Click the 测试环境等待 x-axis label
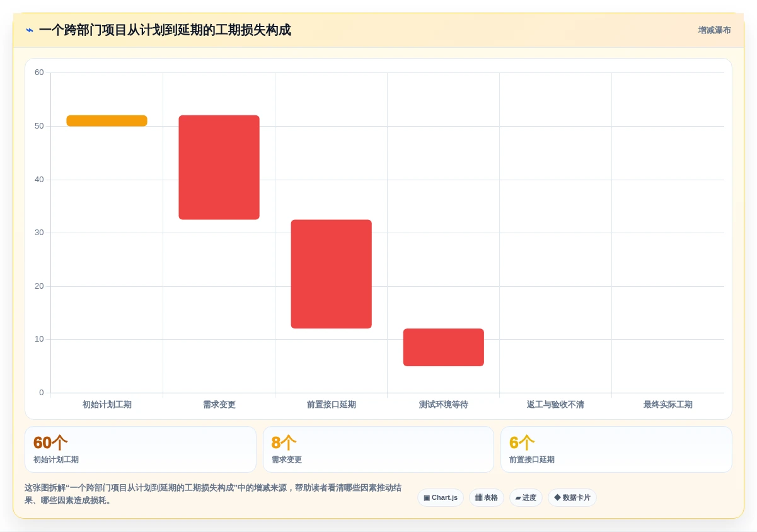757x532 pixels. [x=444, y=405]
